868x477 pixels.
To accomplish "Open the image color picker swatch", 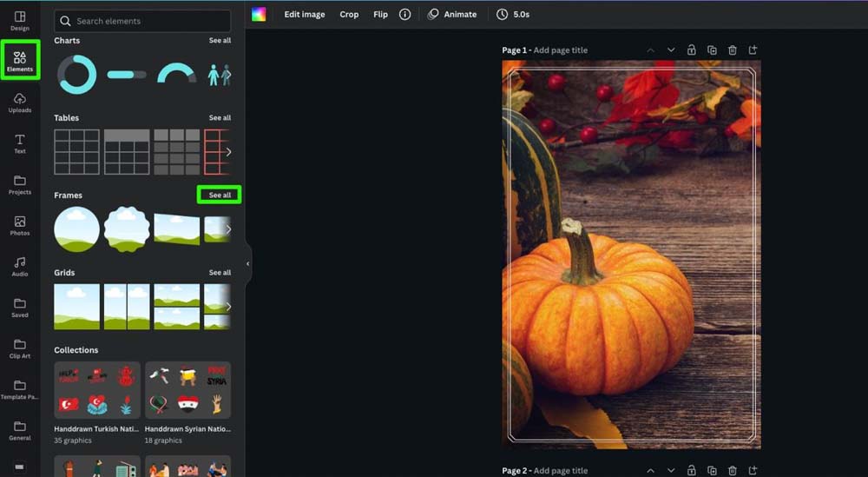I will 259,15.
